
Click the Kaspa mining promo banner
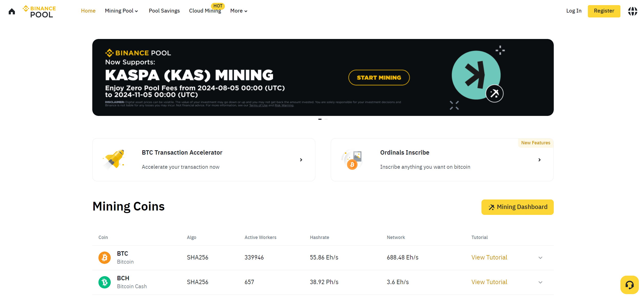tap(323, 77)
